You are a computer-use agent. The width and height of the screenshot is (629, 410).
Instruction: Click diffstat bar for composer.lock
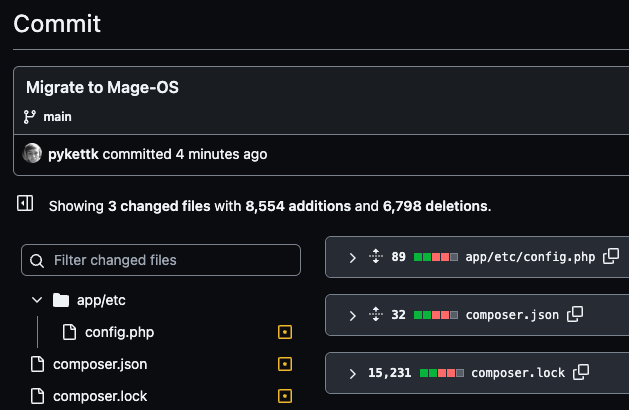click(442, 373)
